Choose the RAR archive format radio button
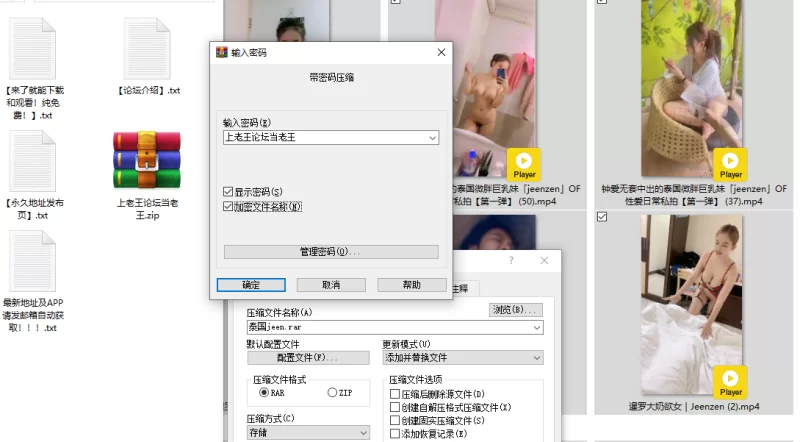800x442 pixels. tap(264, 392)
